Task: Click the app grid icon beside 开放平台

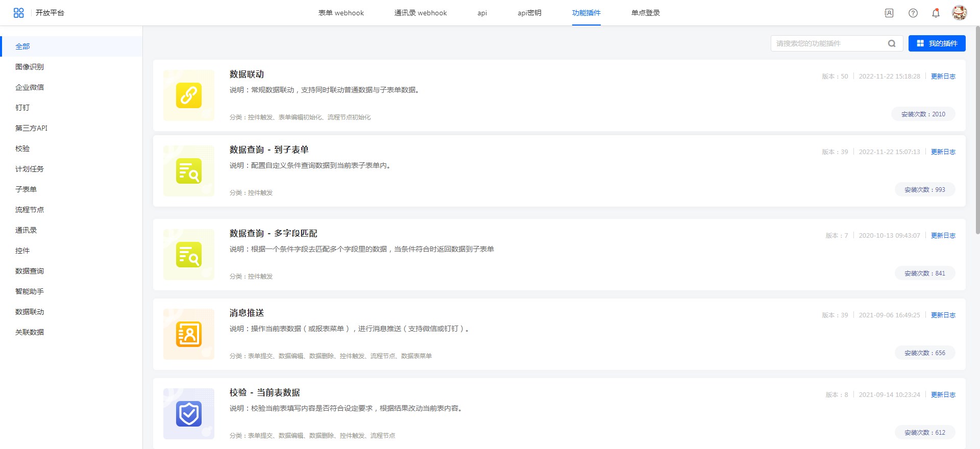Action: point(19,13)
